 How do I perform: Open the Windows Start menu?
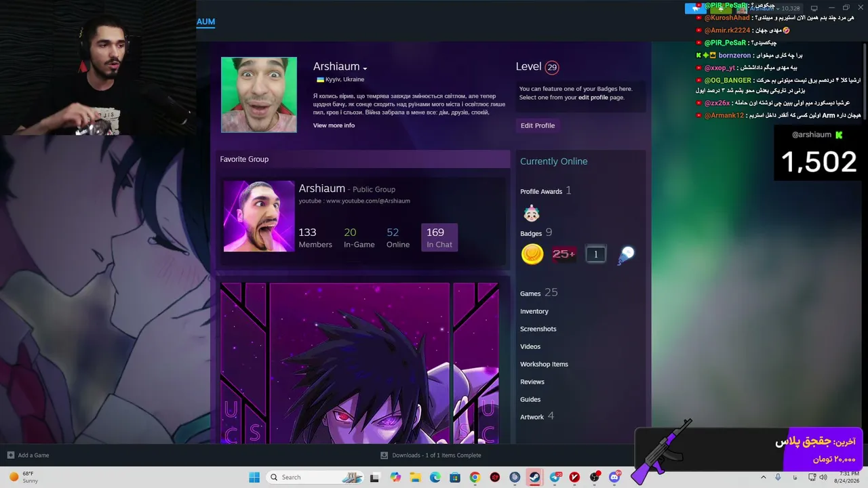pos(254,477)
